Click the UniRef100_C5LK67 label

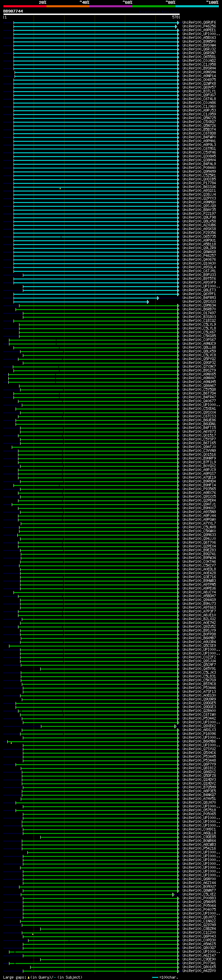pos(199,332)
